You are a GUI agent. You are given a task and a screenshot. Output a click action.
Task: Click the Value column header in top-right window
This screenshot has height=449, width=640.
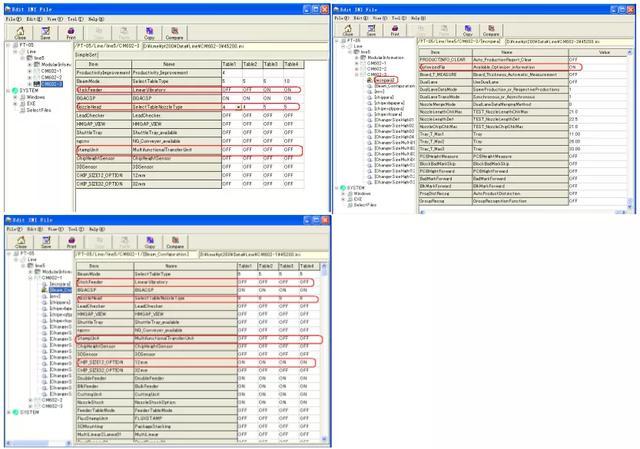[x=599, y=52]
